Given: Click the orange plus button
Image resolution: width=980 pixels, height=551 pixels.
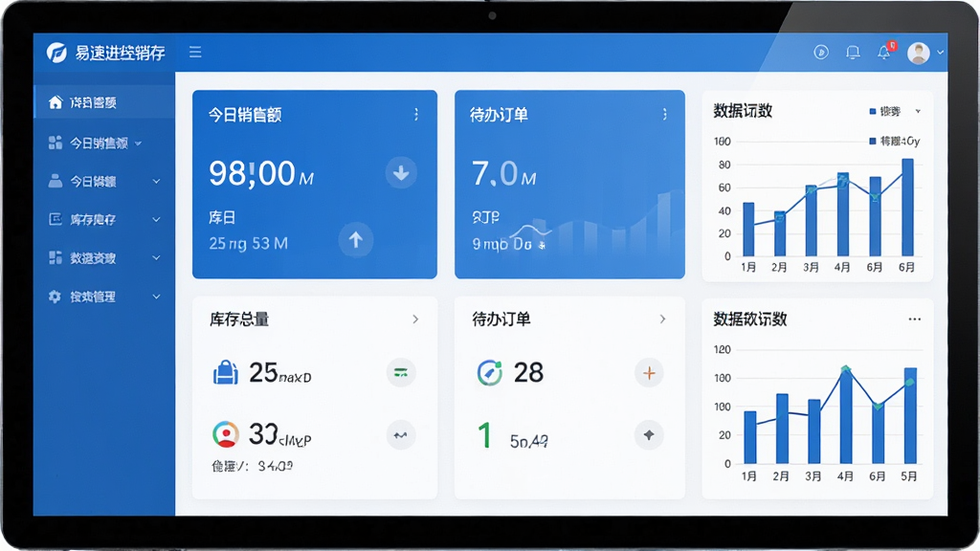Looking at the screenshot, I should coord(649,373).
